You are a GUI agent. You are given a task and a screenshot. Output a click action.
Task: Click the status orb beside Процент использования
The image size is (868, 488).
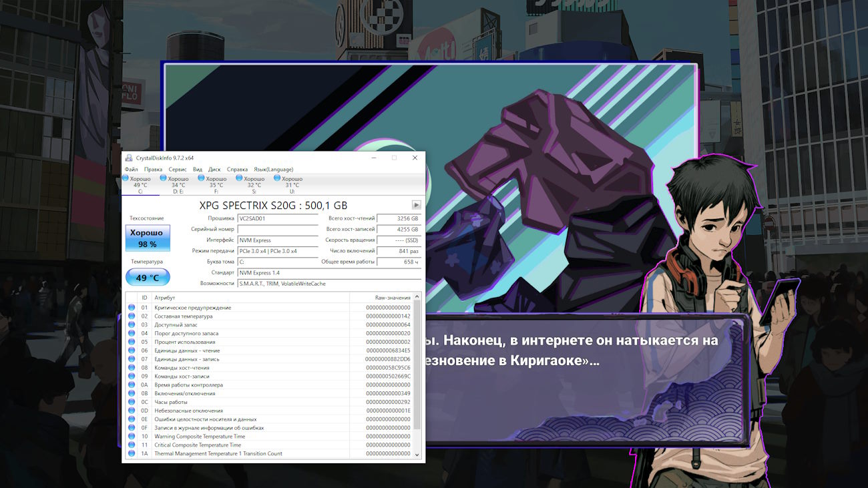pyautogui.click(x=132, y=342)
